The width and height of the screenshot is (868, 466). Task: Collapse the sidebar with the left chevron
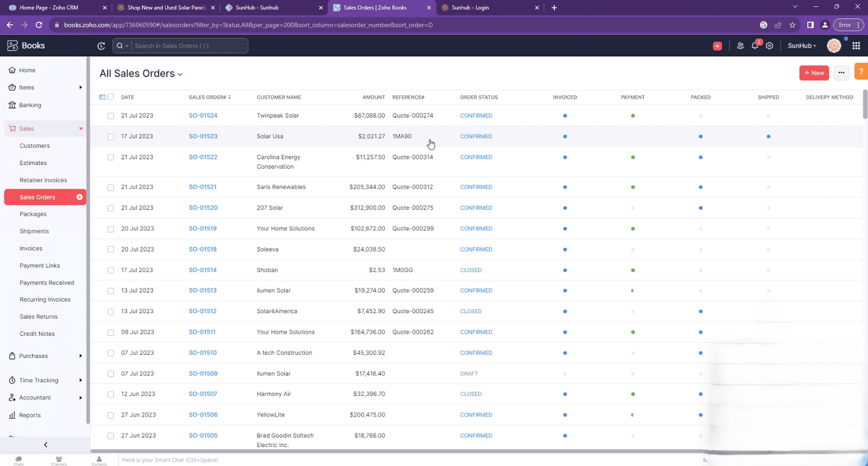pyautogui.click(x=46, y=445)
